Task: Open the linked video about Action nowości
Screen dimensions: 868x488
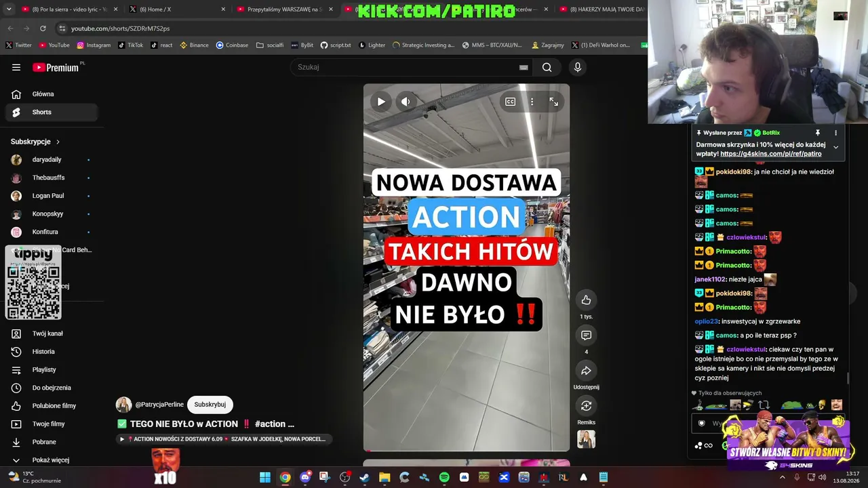Action: point(224,439)
